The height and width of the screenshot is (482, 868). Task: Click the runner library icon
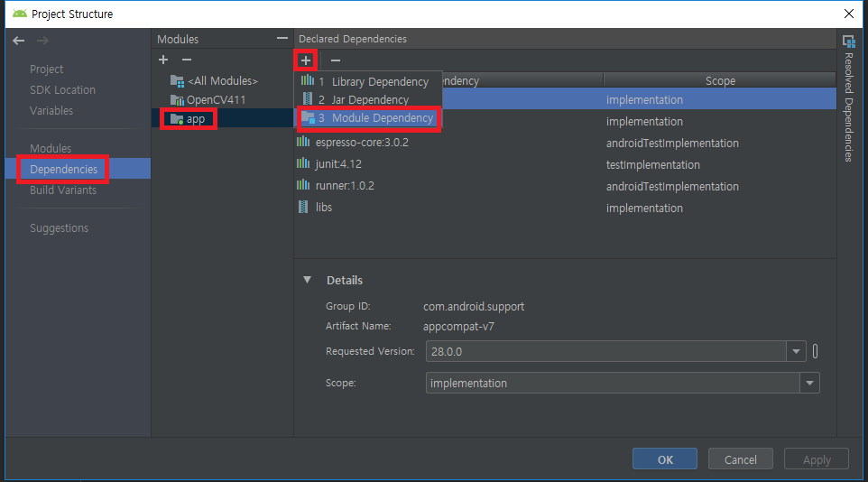tap(303, 185)
